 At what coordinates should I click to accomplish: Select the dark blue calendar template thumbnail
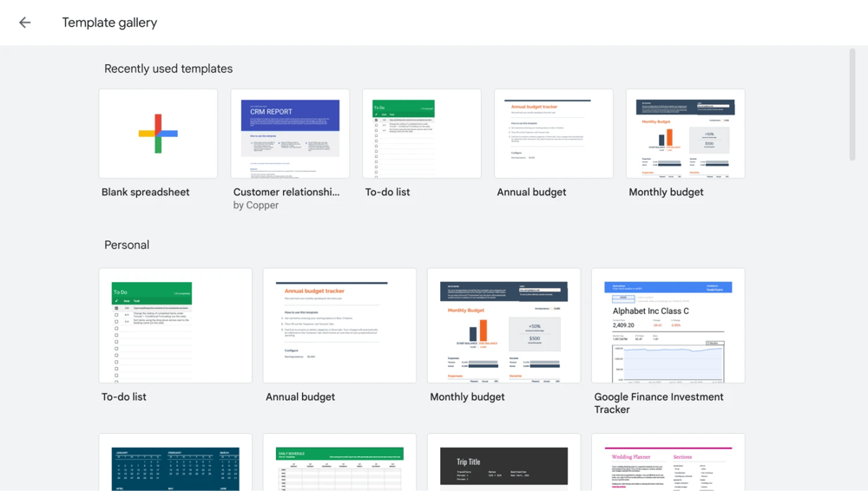pos(175,464)
